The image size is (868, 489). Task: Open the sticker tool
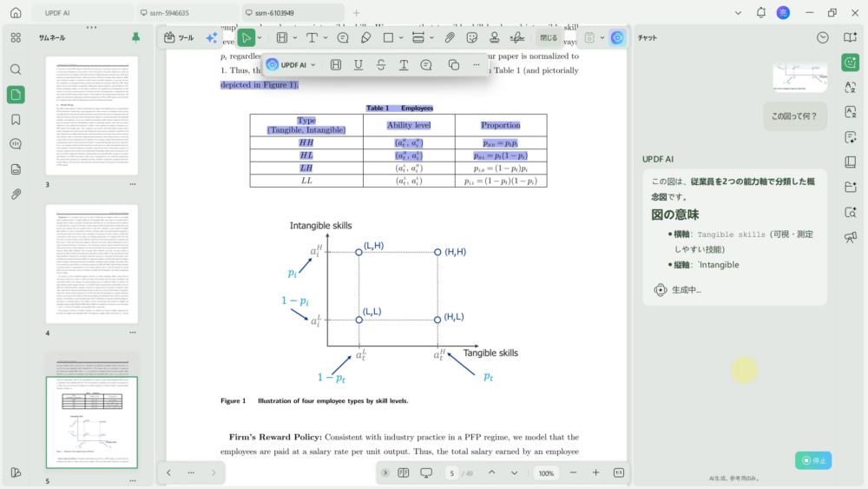pyautogui.click(x=471, y=37)
